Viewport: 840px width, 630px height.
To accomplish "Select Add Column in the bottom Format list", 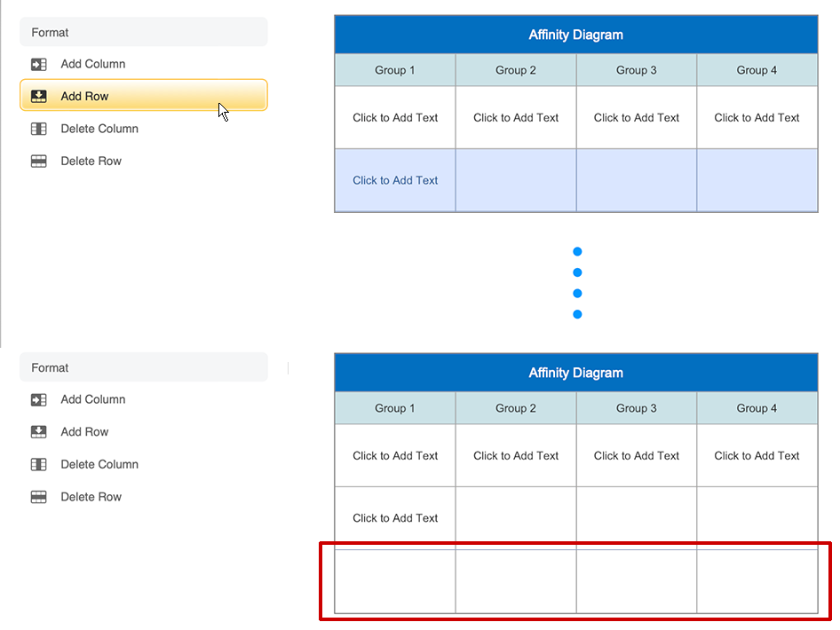I will coord(93,399).
